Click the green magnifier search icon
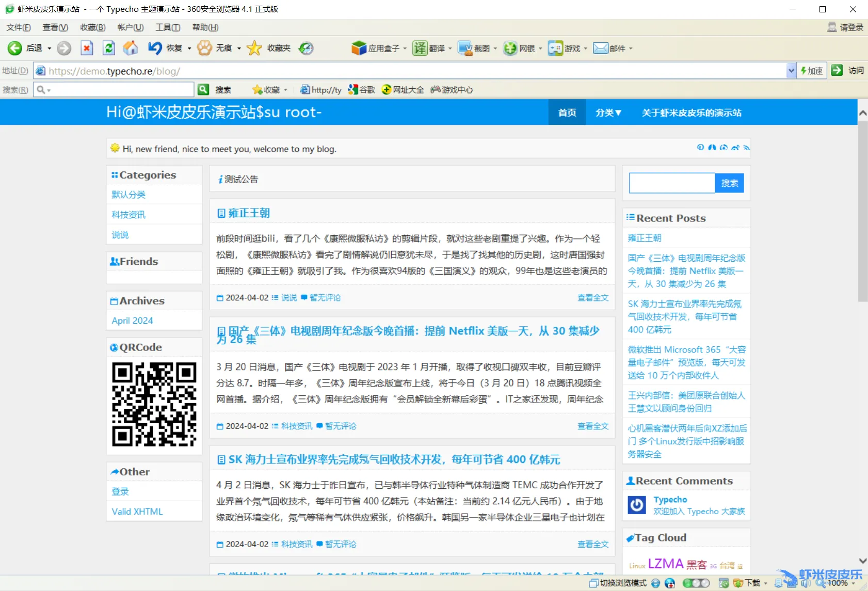Viewport: 868px width, 591px height. [203, 89]
